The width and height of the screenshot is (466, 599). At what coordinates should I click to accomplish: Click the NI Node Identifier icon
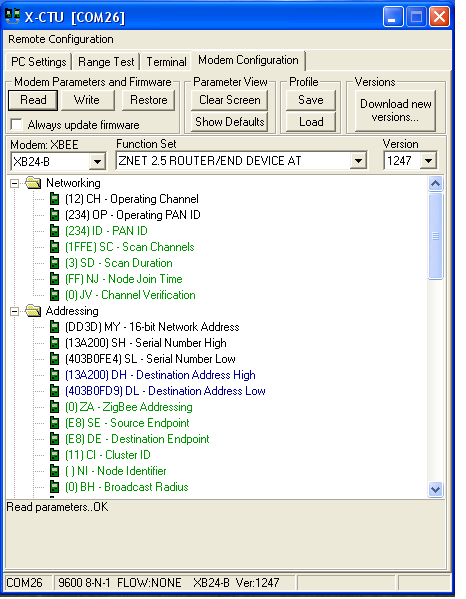[55, 471]
